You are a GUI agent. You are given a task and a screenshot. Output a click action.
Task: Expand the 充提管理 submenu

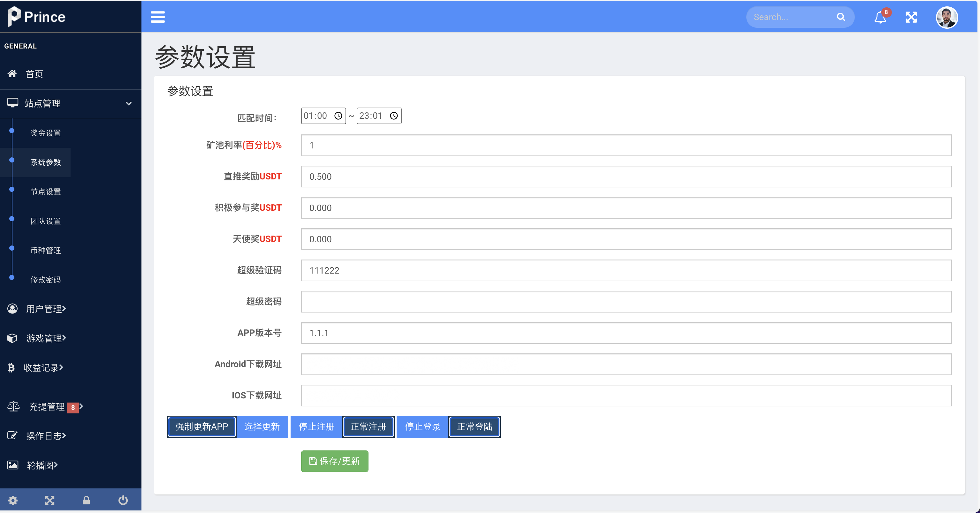pos(46,406)
